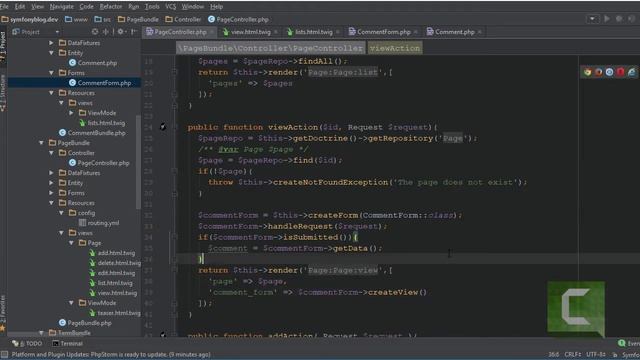The height and width of the screenshot is (360, 640).
Task: Collapse the Page views folder arrow
Action: pos(71,243)
